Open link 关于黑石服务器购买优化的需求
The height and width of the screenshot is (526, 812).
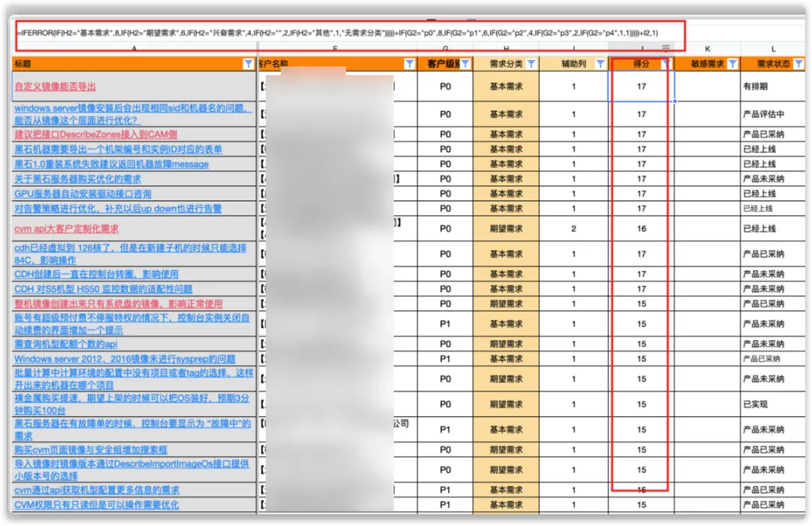[x=77, y=179]
